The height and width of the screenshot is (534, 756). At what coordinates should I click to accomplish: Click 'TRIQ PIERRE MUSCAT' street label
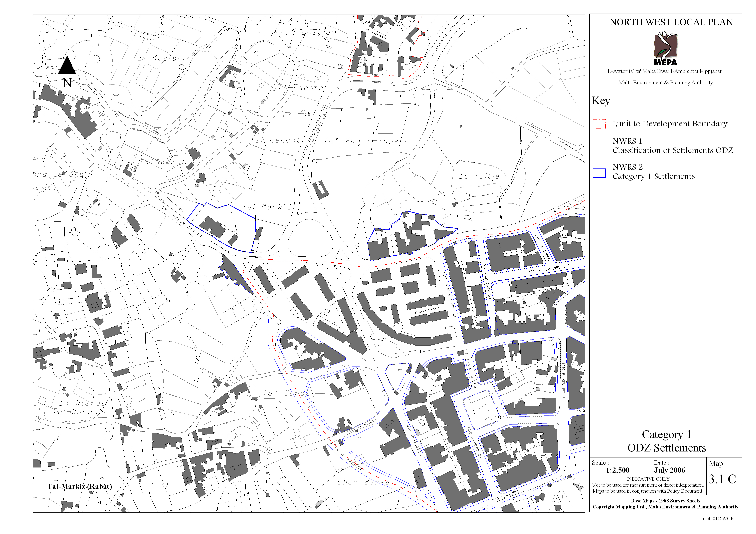coord(563,382)
